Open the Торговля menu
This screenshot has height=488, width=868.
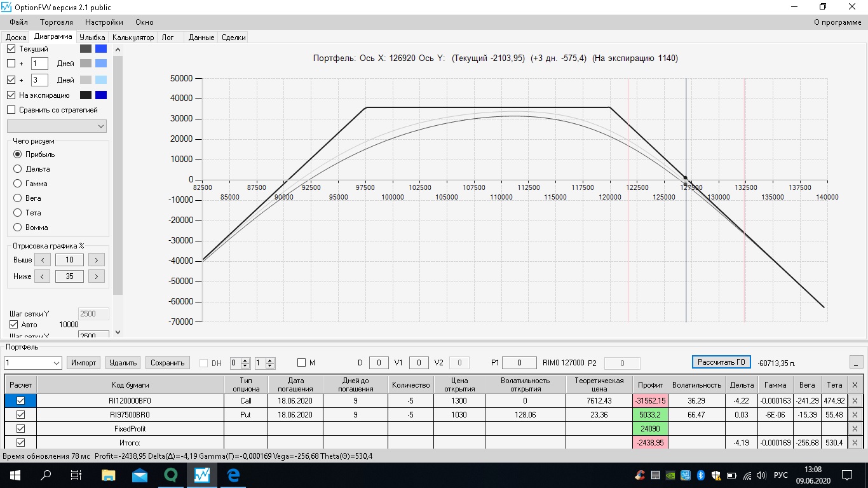pos(56,22)
